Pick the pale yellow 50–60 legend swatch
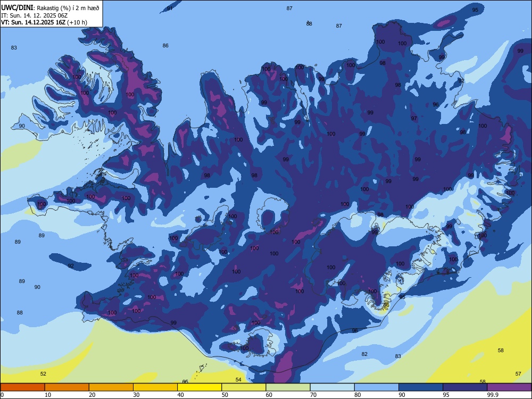532x399 pixels. coord(244,387)
